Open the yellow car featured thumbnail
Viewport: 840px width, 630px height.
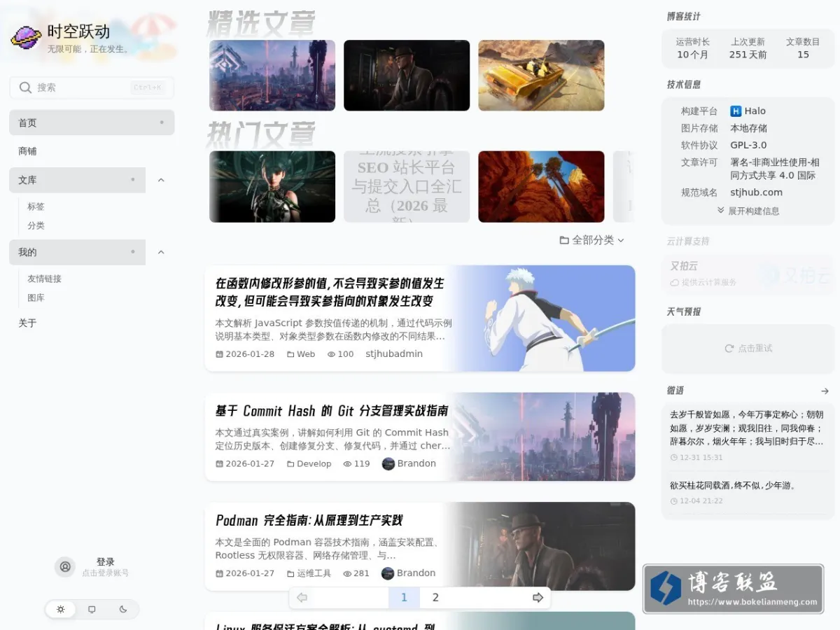pyautogui.click(x=541, y=76)
